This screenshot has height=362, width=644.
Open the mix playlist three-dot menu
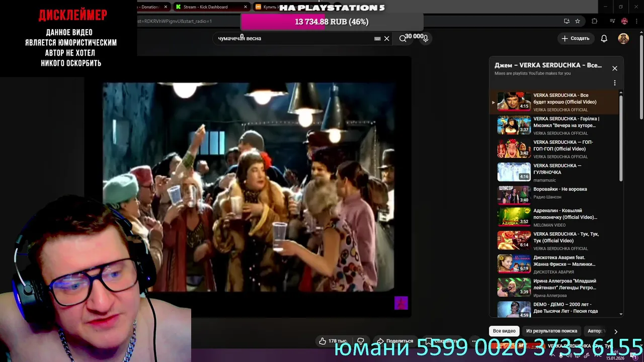tap(614, 83)
